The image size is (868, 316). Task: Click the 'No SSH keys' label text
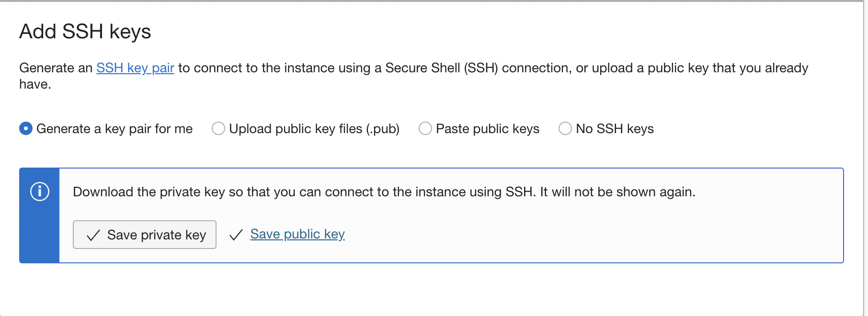click(615, 129)
